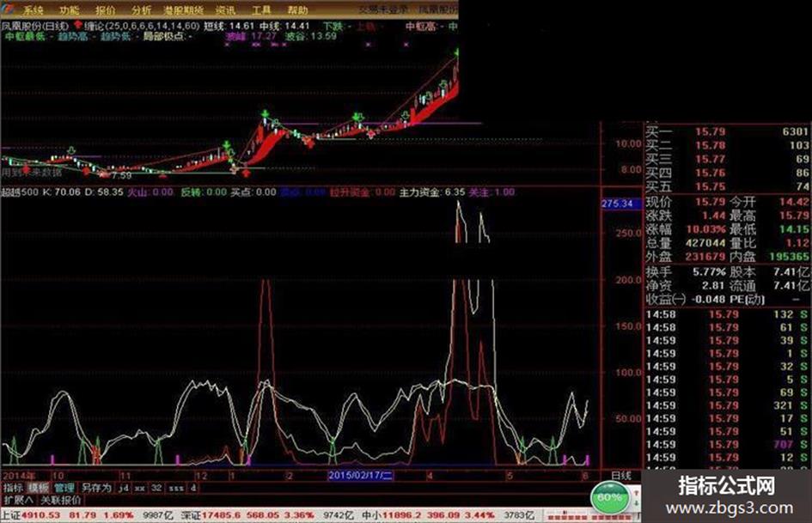Click the 最低 14.15 value
This screenshot has width=812, height=523.
click(793, 229)
